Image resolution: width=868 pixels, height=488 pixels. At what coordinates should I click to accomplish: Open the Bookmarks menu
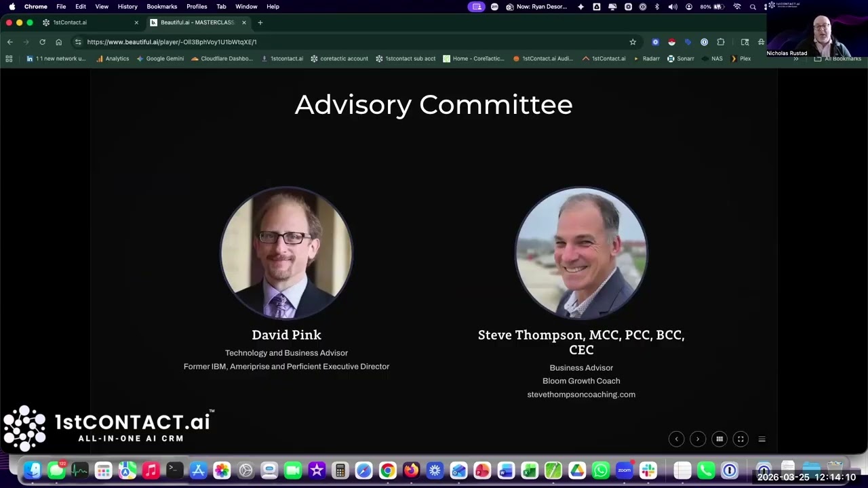point(162,6)
